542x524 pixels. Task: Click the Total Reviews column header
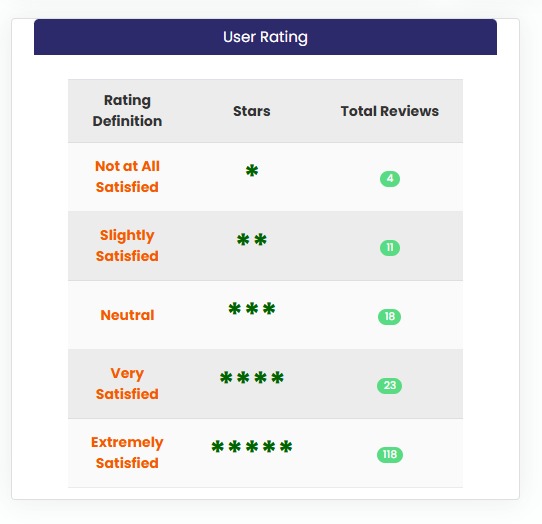tap(390, 111)
